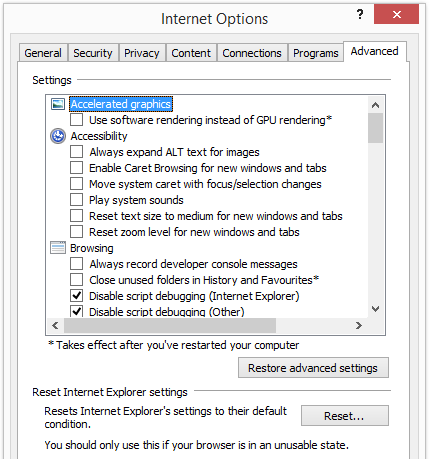Click the horizontal scroll right arrow
The height and width of the screenshot is (459, 430).
[358, 325]
